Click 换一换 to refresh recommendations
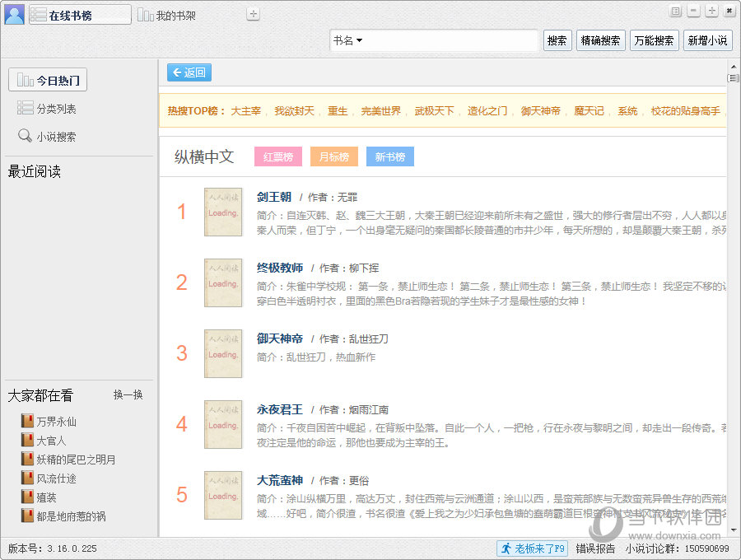 point(128,394)
